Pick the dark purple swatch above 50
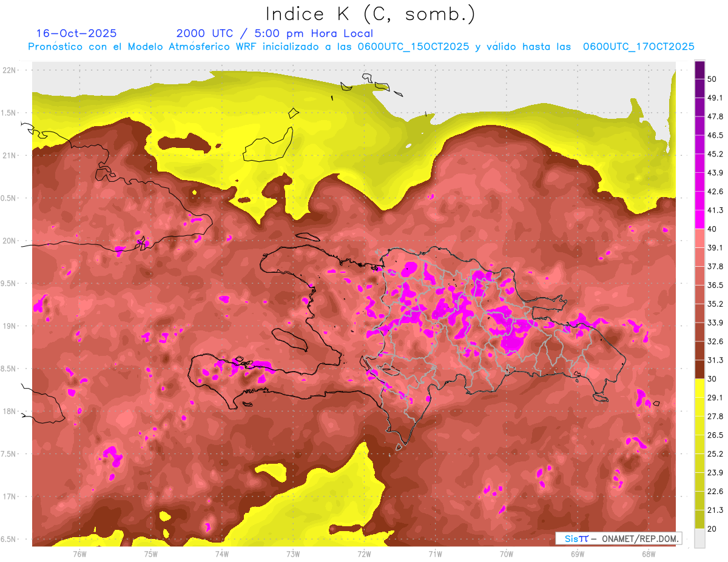This screenshot has width=728, height=562. point(699,66)
